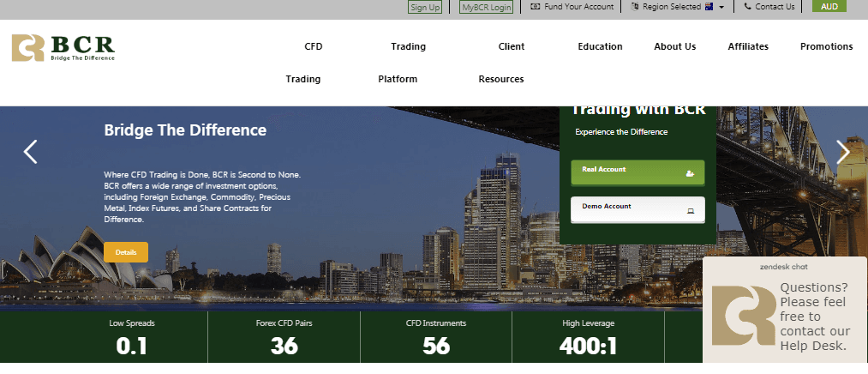Screen dimensions: 868x374
Task: Open the Affiliates menu
Action: point(748,46)
